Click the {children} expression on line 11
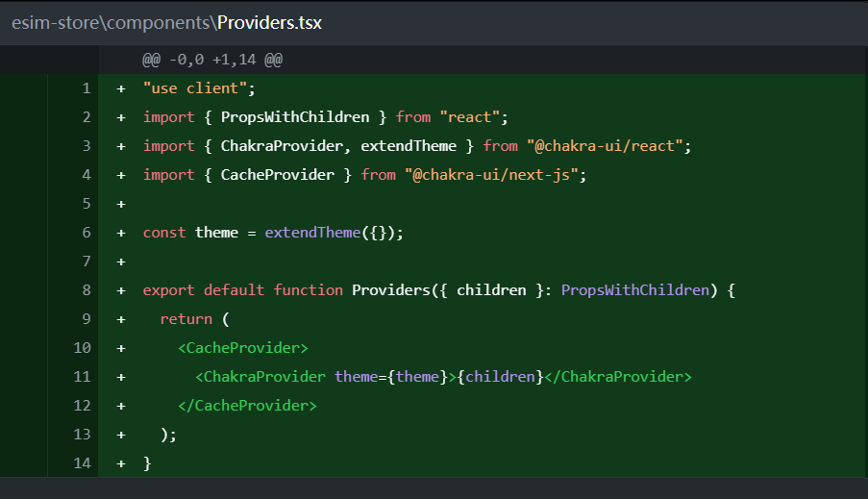This screenshot has height=499, width=868. [x=501, y=377]
